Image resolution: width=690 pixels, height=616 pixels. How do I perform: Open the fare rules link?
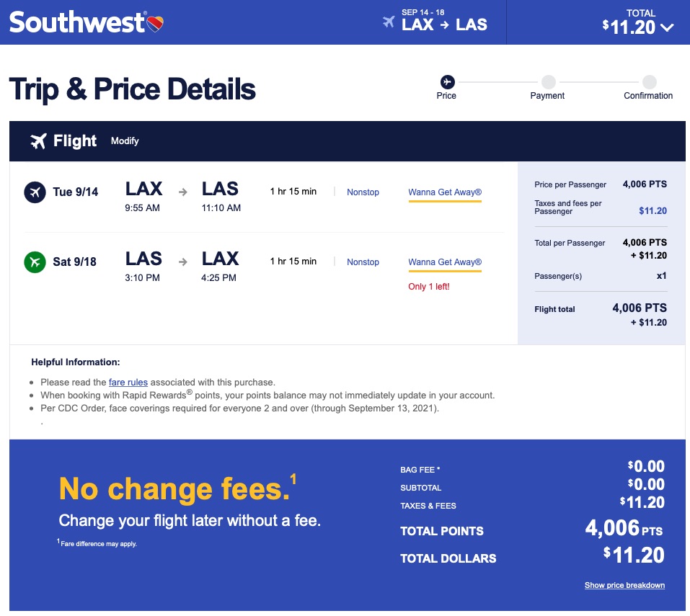pyautogui.click(x=128, y=382)
